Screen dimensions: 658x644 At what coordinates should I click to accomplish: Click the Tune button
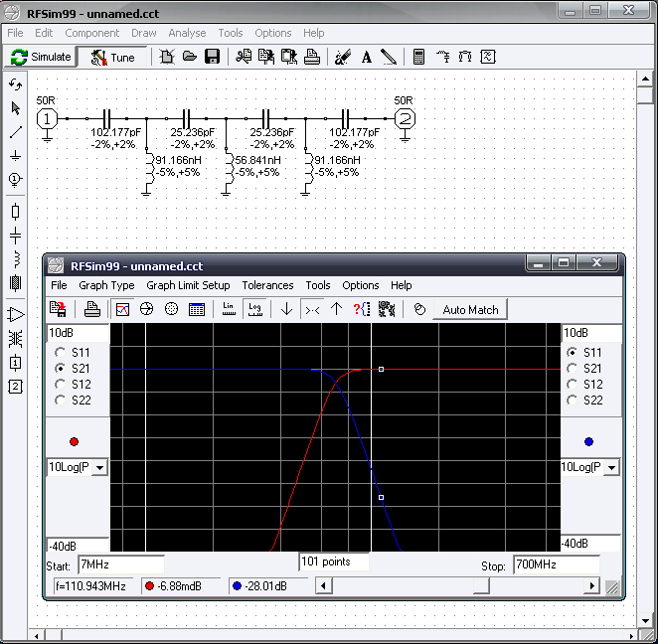tap(112, 57)
